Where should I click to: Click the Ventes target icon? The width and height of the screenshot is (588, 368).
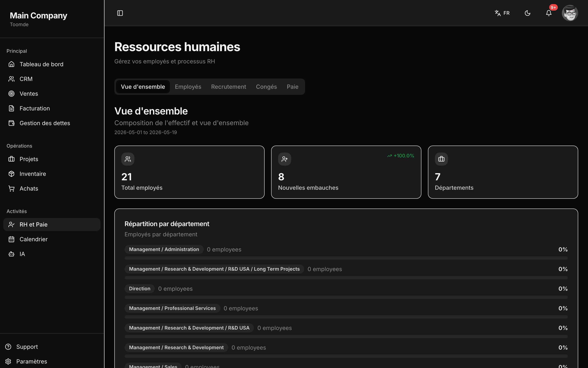pos(11,94)
